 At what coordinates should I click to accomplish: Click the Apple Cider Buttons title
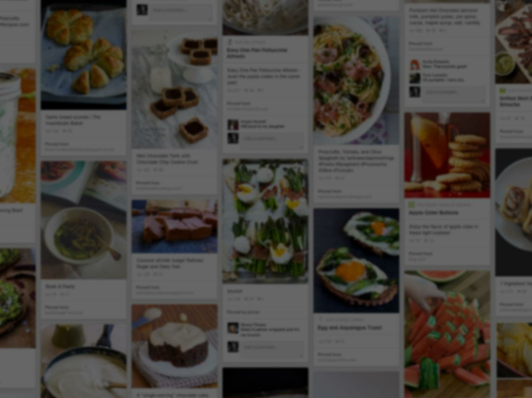click(434, 213)
